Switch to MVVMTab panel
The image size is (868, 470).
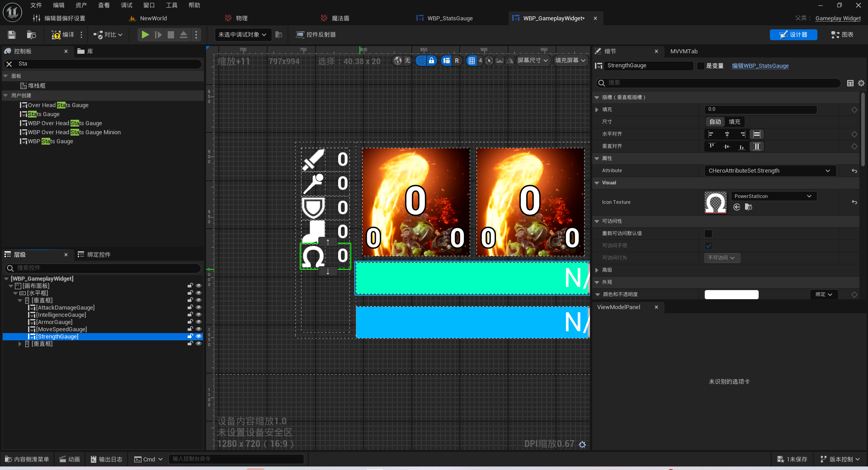click(684, 52)
